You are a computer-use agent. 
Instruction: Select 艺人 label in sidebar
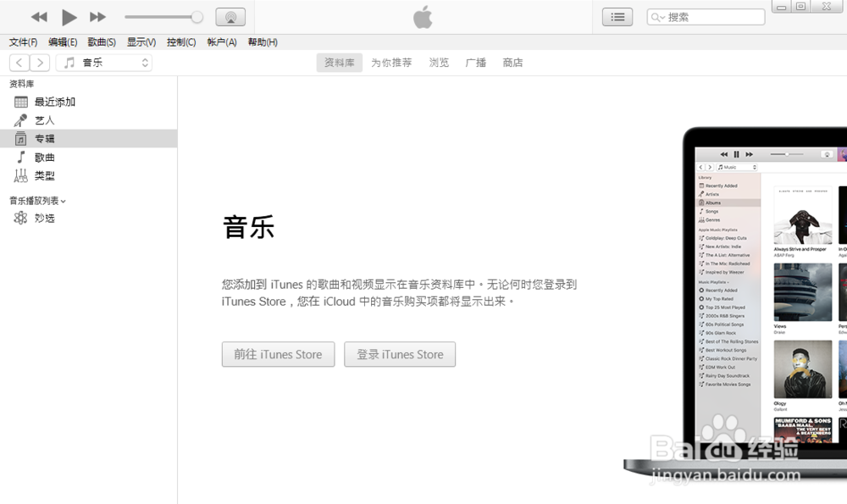[44, 120]
